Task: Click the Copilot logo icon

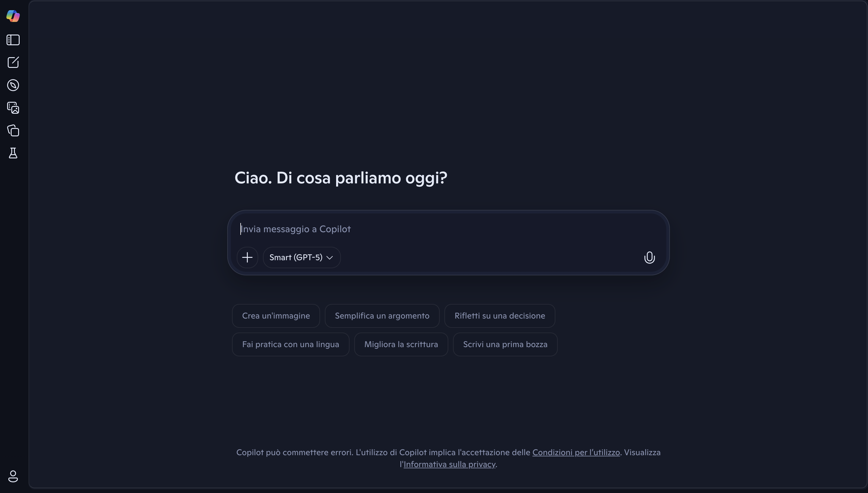Action: click(13, 16)
